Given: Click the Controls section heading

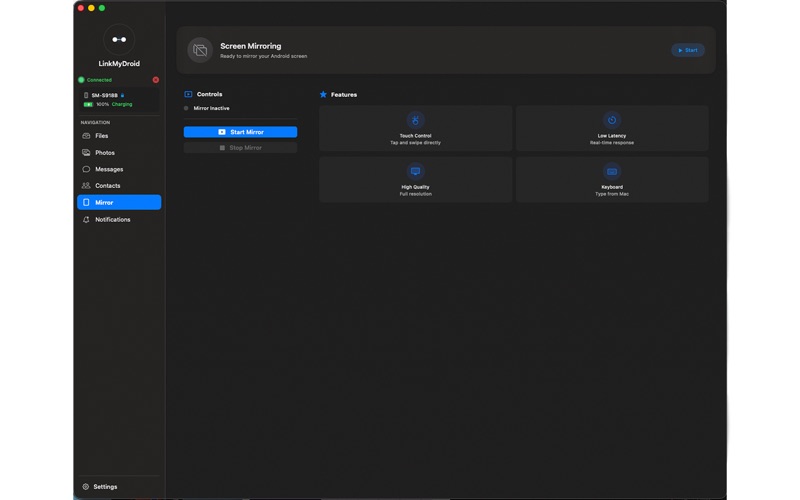Looking at the screenshot, I should point(209,94).
